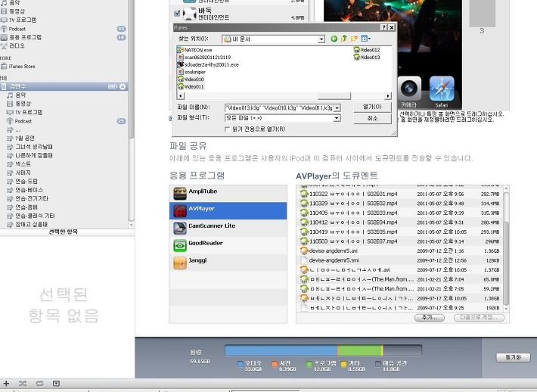Select AVPlayer in the app list

click(x=228, y=210)
